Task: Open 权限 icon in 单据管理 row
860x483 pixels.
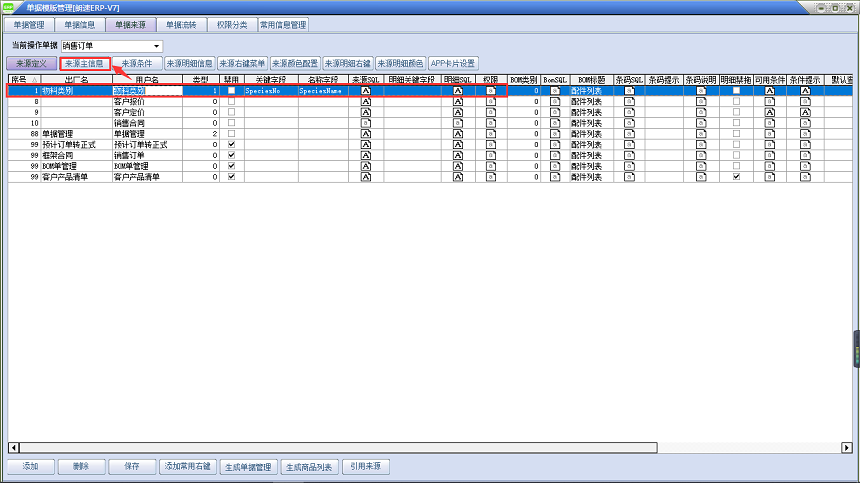Action: pyautogui.click(x=490, y=134)
